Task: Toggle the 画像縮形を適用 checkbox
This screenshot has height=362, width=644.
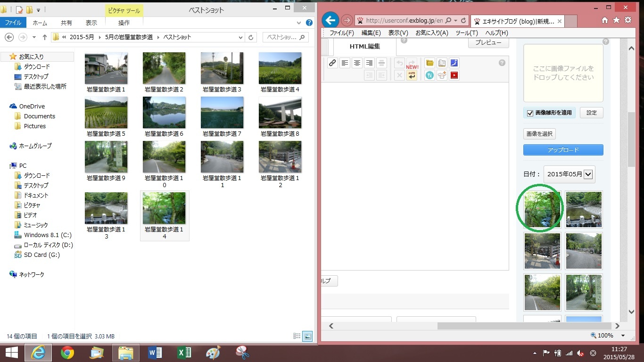Action: click(530, 113)
